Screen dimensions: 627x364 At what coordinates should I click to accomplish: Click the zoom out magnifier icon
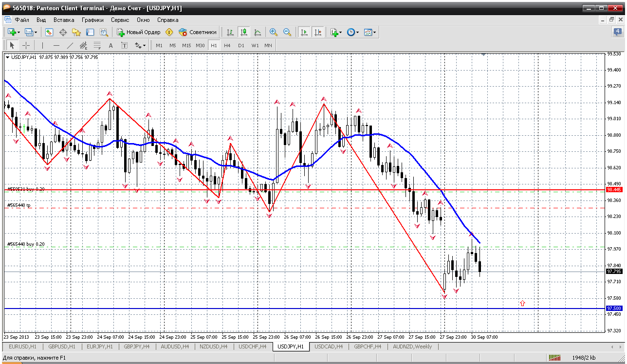(287, 32)
